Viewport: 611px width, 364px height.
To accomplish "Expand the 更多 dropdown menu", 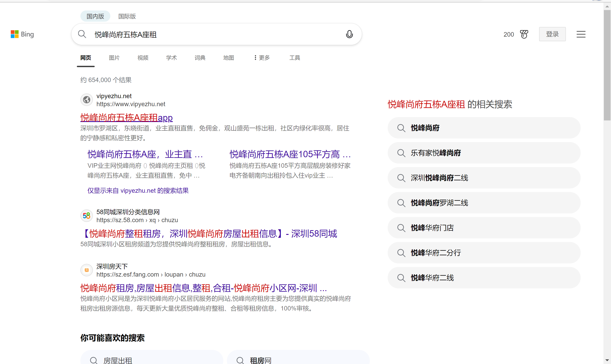I will tap(262, 58).
